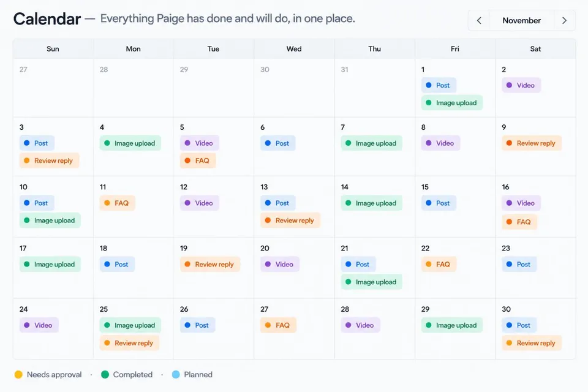Open the Review reply event on November 3
The image size is (588, 392).
point(49,160)
